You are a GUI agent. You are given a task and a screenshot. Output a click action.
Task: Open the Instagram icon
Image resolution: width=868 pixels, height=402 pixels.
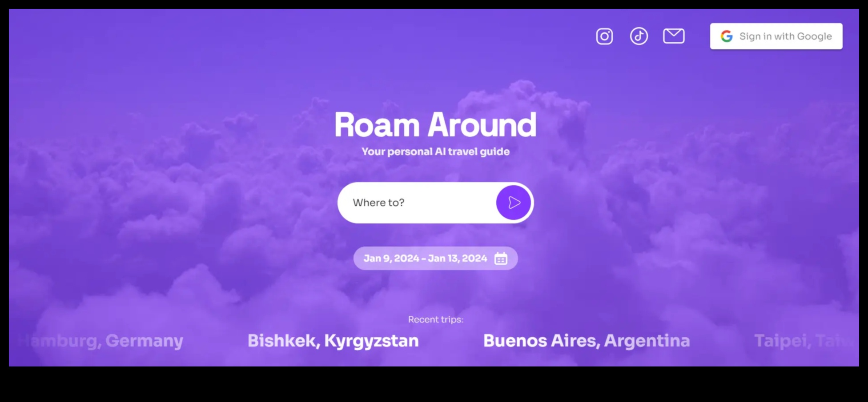click(x=604, y=36)
